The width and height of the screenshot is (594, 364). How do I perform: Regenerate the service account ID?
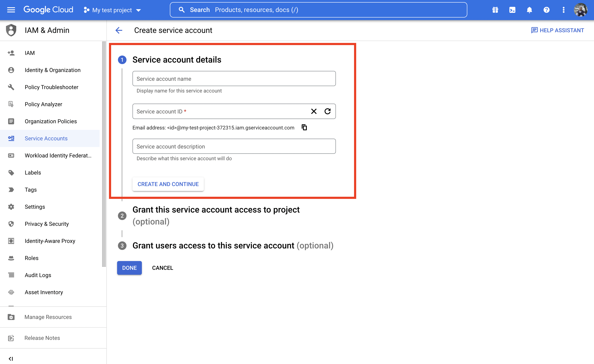pyautogui.click(x=327, y=111)
